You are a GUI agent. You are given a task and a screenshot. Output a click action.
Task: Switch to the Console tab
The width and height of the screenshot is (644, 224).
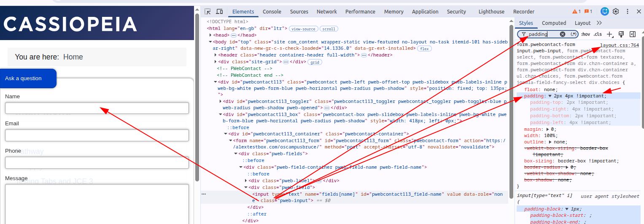272,11
